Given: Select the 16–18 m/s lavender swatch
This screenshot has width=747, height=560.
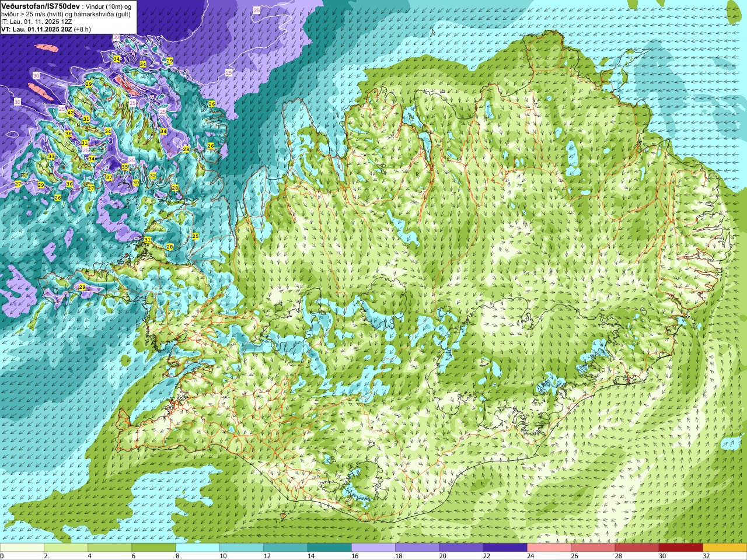Looking at the screenshot, I should click(373, 548).
